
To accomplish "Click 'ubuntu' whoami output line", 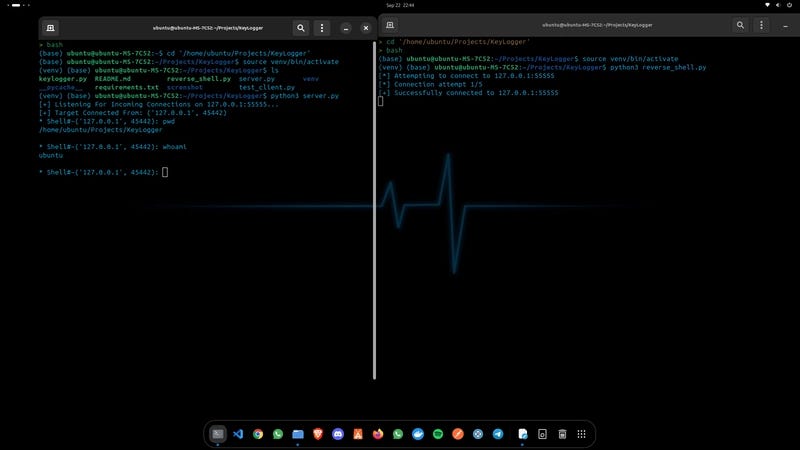I will (51, 155).
